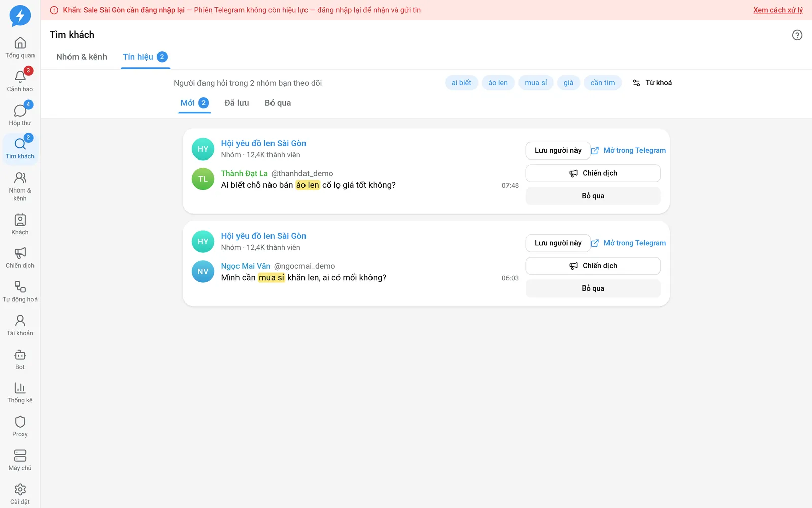This screenshot has height=508, width=812.
Task: Open Thành Đạt La message in Telegram
Action: pyautogui.click(x=628, y=150)
